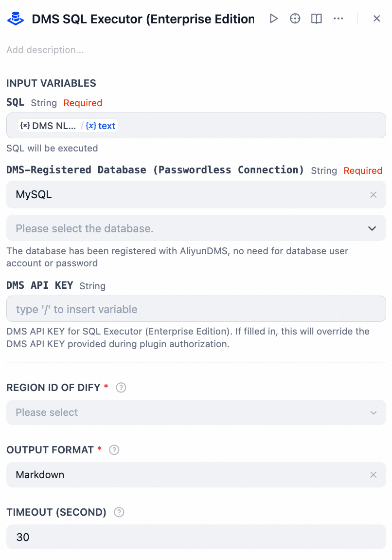
Task: Click the Region ID of Dify help icon
Action: pyautogui.click(x=121, y=388)
